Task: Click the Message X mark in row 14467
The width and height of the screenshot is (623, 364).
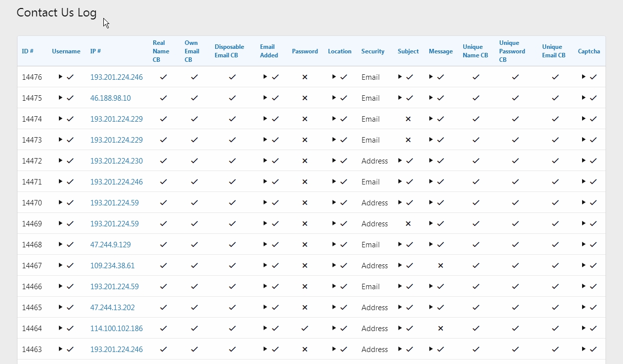Action: click(x=440, y=266)
